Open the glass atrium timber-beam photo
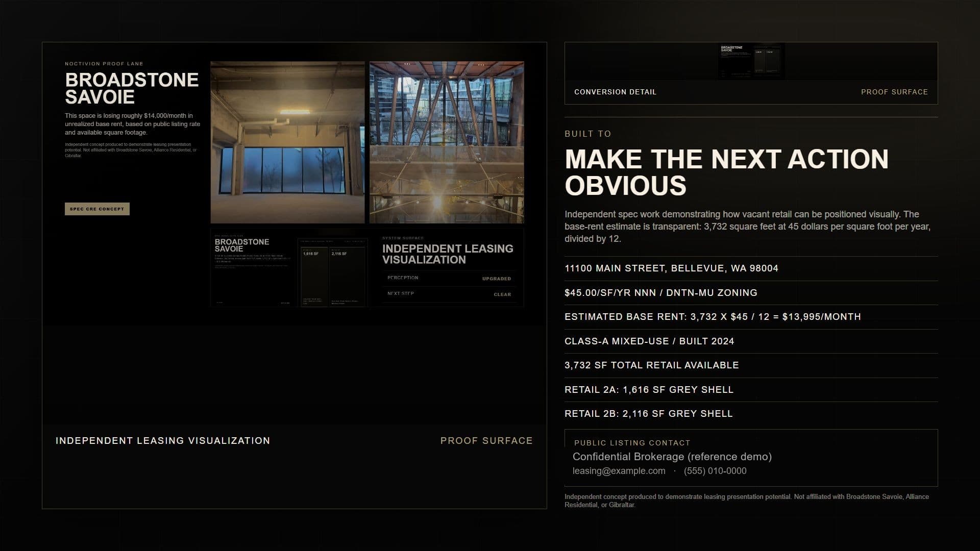Image resolution: width=980 pixels, height=551 pixels. coord(447,142)
